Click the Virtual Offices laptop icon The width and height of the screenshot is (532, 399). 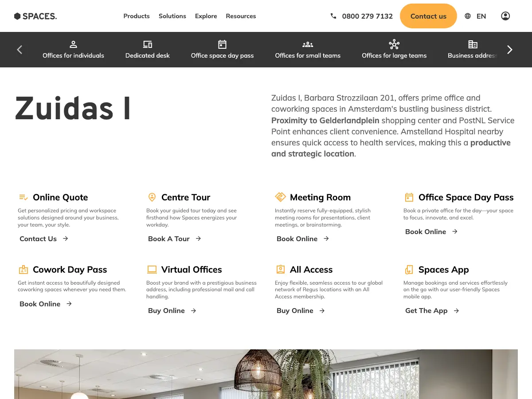click(x=152, y=270)
